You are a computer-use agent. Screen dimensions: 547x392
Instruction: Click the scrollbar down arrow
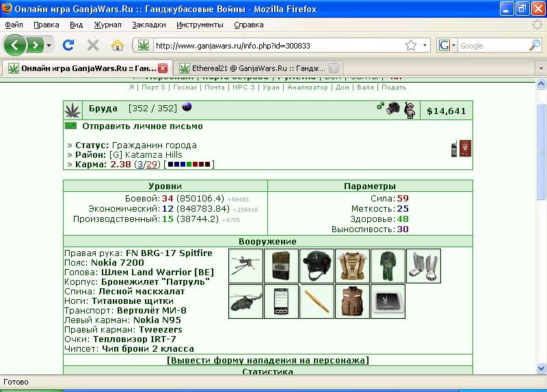click(541, 368)
